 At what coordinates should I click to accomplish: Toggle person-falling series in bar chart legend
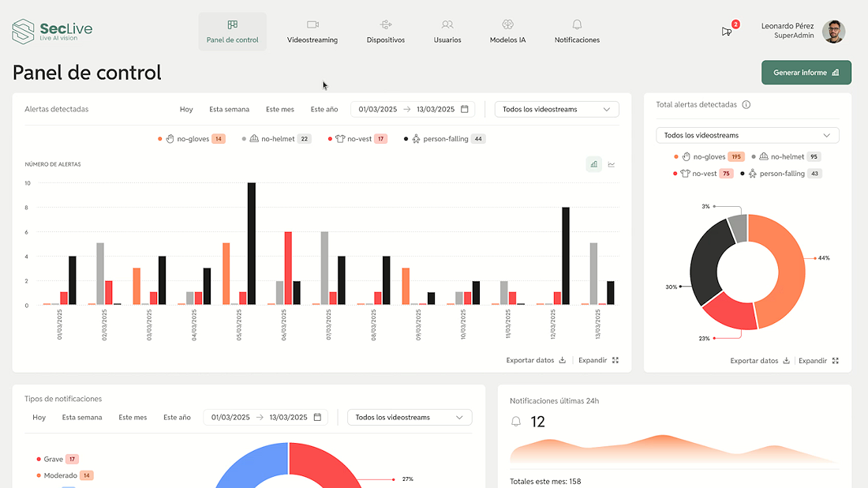point(444,139)
